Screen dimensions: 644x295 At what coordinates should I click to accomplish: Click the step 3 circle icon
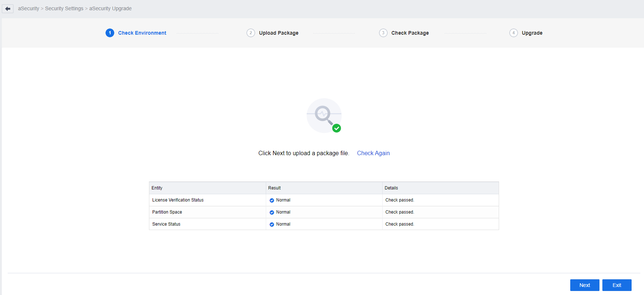point(383,33)
